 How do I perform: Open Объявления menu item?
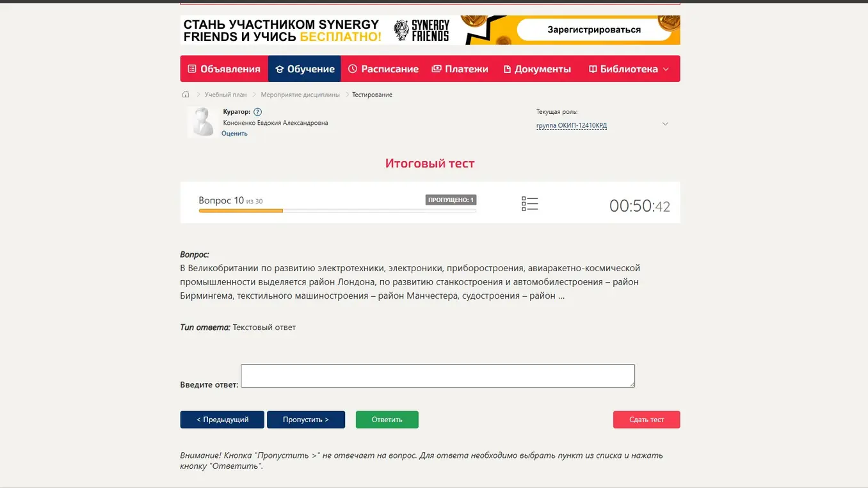224,69
